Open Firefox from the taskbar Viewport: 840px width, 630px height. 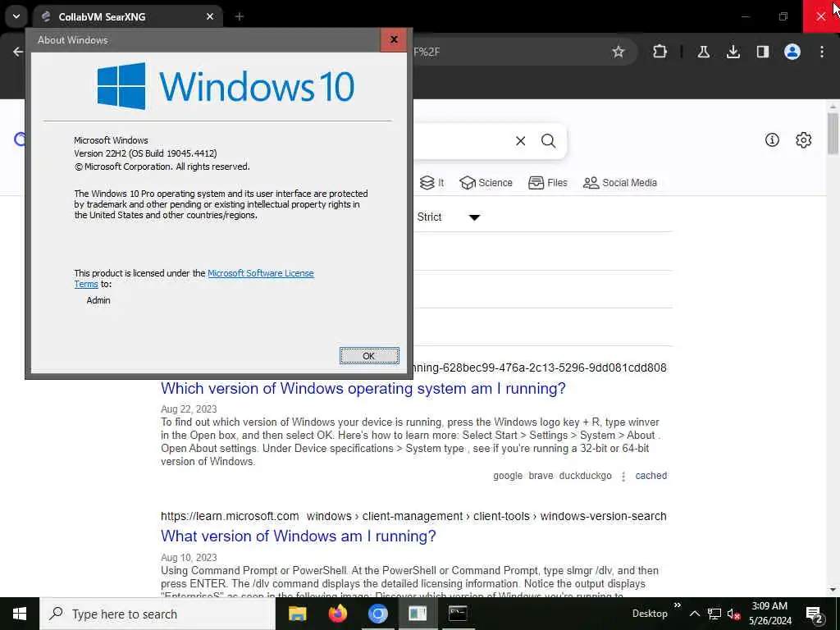tap(337, 614)
